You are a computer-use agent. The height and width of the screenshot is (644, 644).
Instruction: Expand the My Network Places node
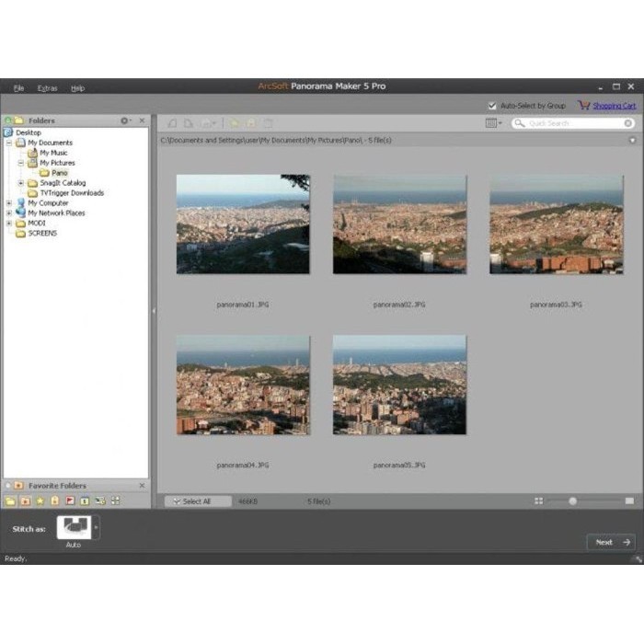[8, 213]
